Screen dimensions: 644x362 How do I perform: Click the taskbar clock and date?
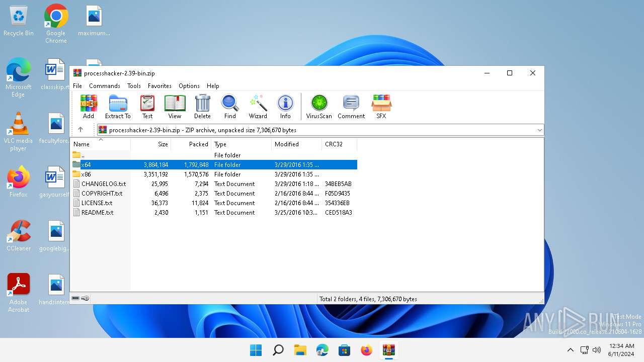[x=621, y=350]
